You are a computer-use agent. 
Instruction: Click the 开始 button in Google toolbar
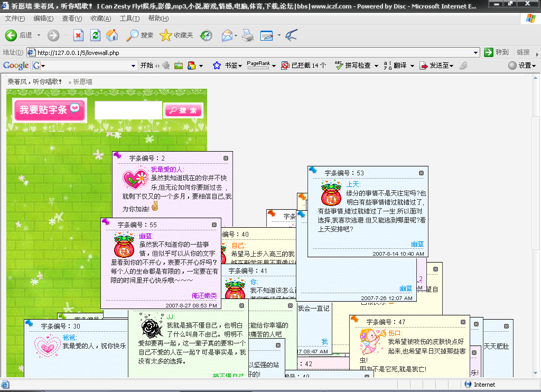point(146,65)
